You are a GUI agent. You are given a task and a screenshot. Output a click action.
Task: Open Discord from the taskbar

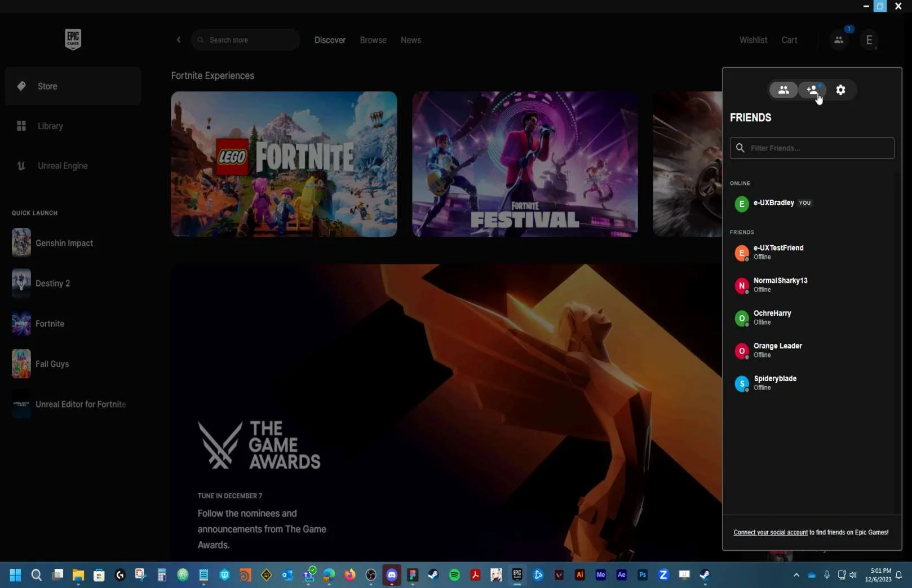point(392,575)
